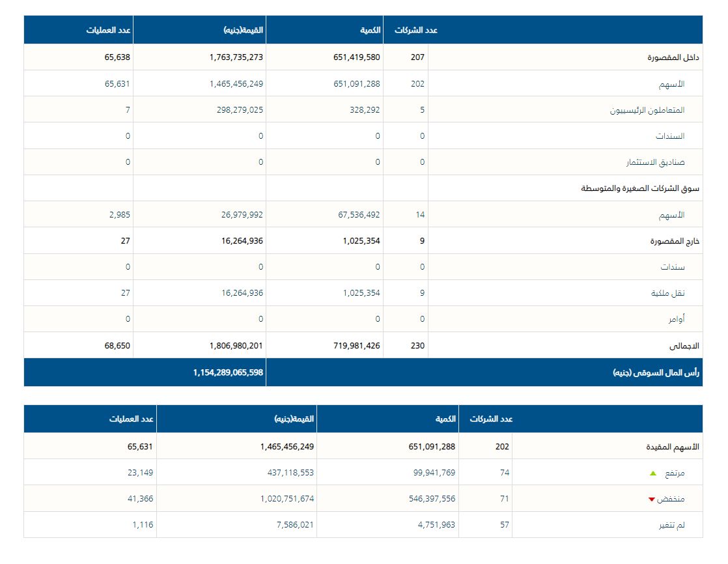Image resolution: width=728 pixels, height=564 pixels.
Task: Click the رأس المال السوقى (جنيه) label
Action: [655, 373]
